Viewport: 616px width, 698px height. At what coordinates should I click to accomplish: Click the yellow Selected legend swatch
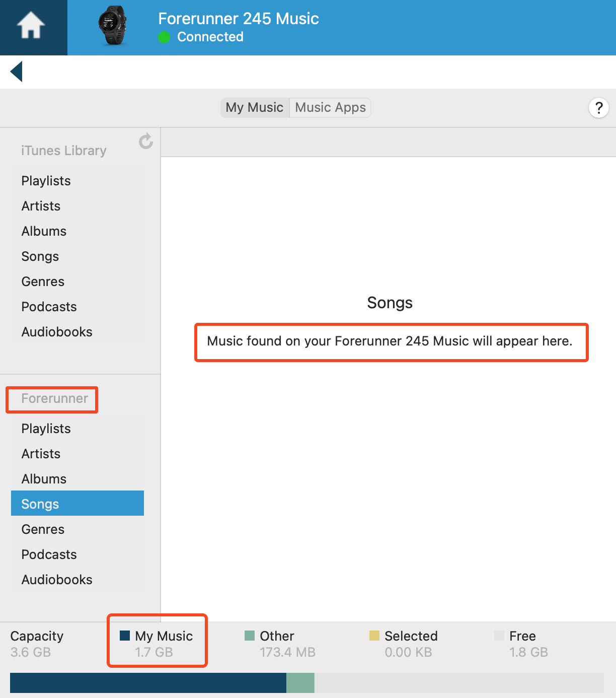click(x=374, y=636)
